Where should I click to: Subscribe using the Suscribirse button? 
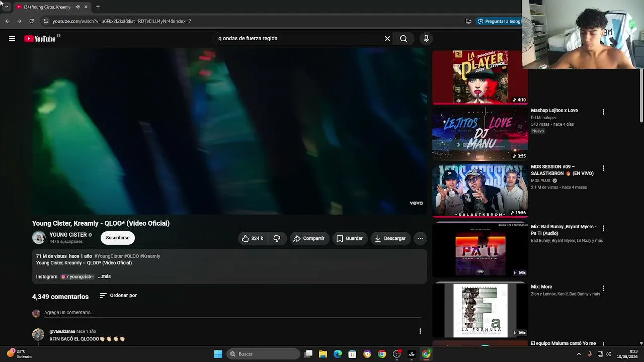[118, 238]
